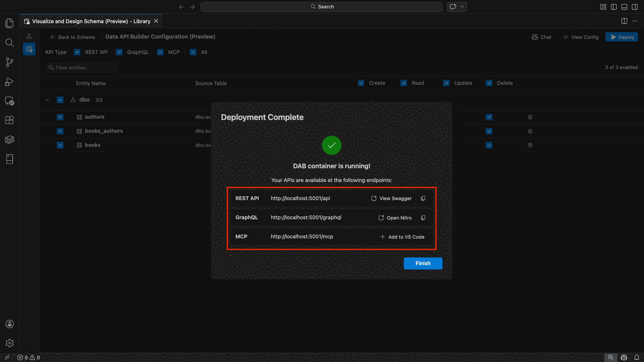
Task: Click Add to VS Code for MCP
Action: 402,237
